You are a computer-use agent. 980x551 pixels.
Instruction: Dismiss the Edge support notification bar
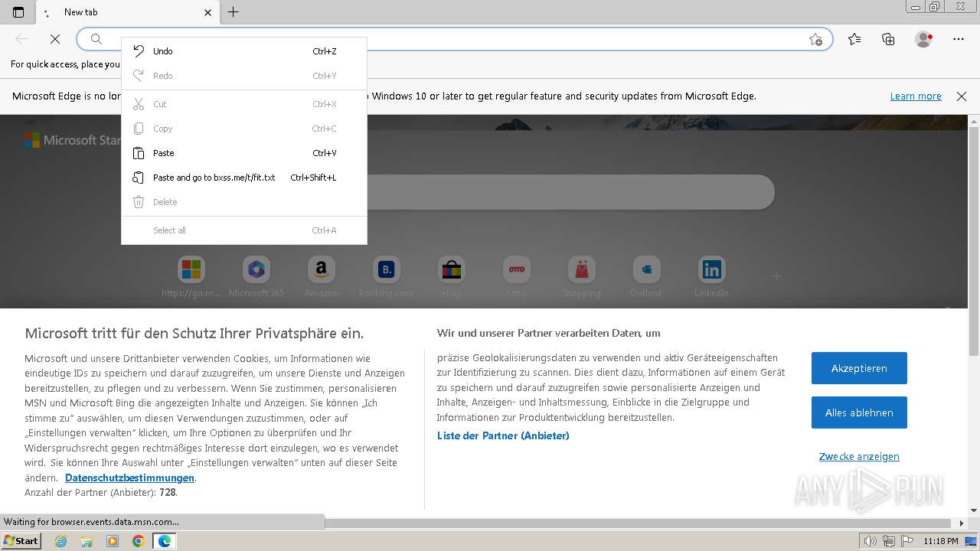tap(962, 96)
